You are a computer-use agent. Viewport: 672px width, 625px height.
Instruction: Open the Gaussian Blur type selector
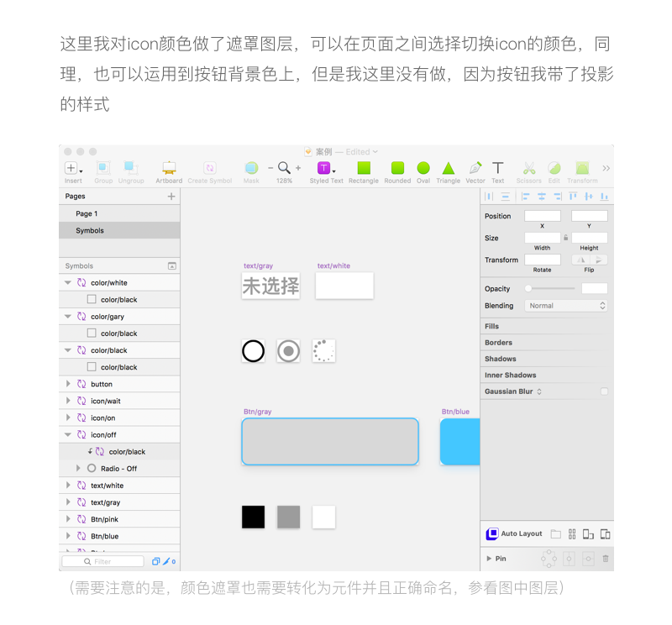point(539,391)
